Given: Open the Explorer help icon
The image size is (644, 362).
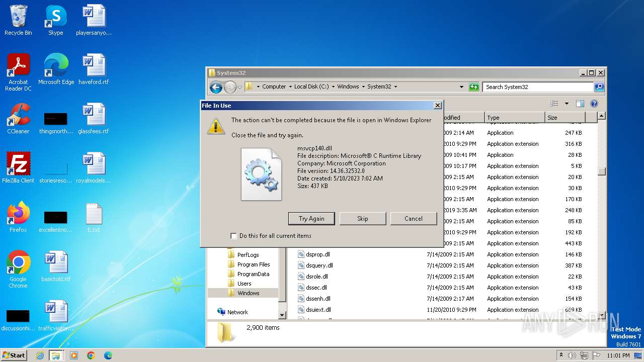Looking at the screenshot, I should 594,104.
